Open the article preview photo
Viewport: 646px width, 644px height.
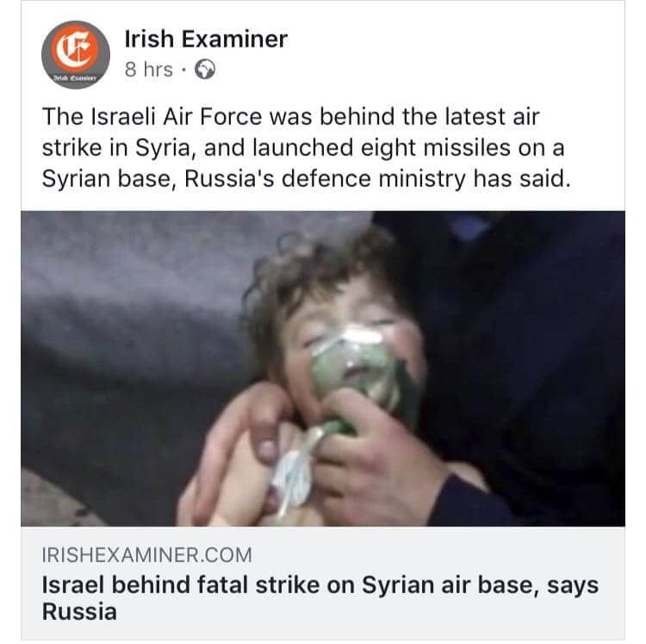(x=323, y=368)
